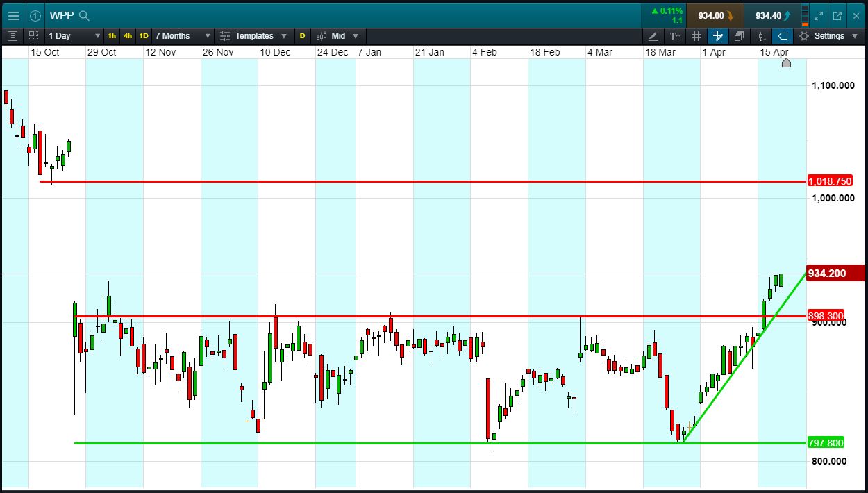Click the candle order marker icon
Screen dimensions: 868x493
pyautogui.click(x=761, y=36)
